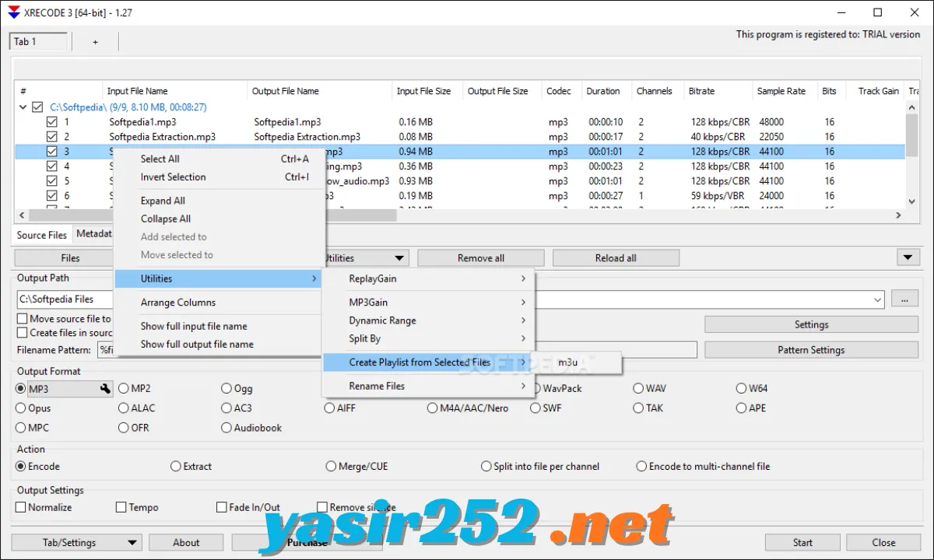Image resolution: width=934 pixels, height=560 pixels.
Task: Add a new tab with the plus button
Action: 96,42
